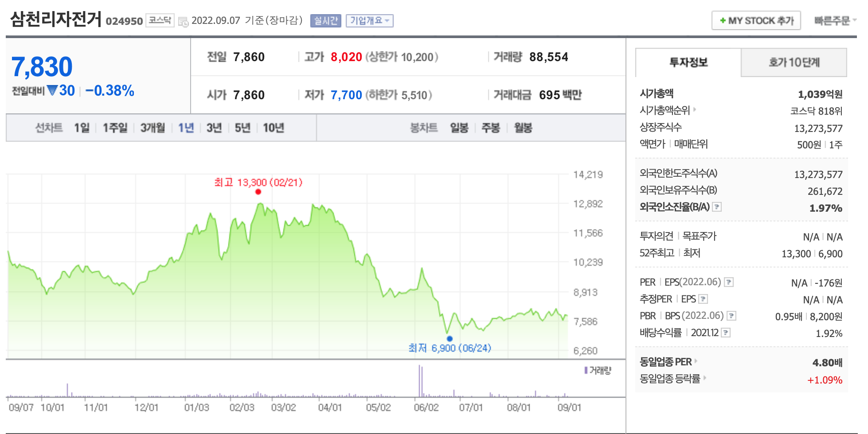Click the change rate −0.38%

pos(109,91)
